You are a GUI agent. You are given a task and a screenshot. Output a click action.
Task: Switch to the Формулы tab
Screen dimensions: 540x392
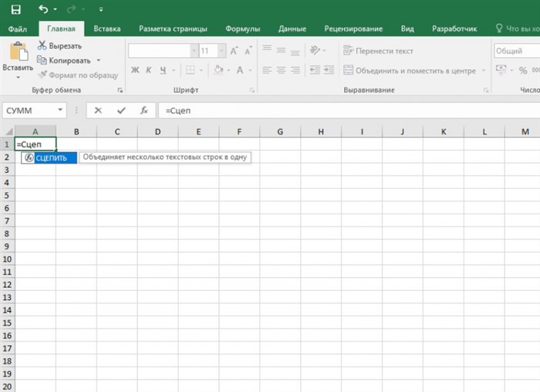coord(243,29)
